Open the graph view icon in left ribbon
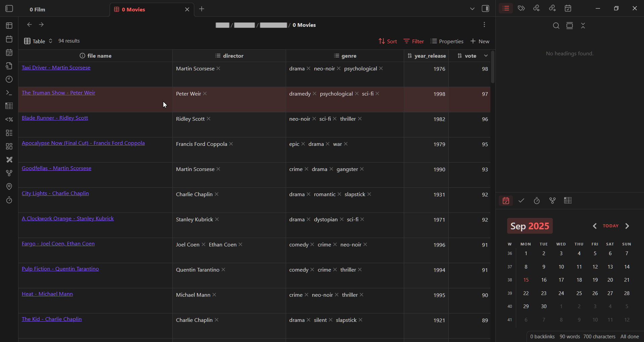644x342 pixels. [x=9, y=173]
